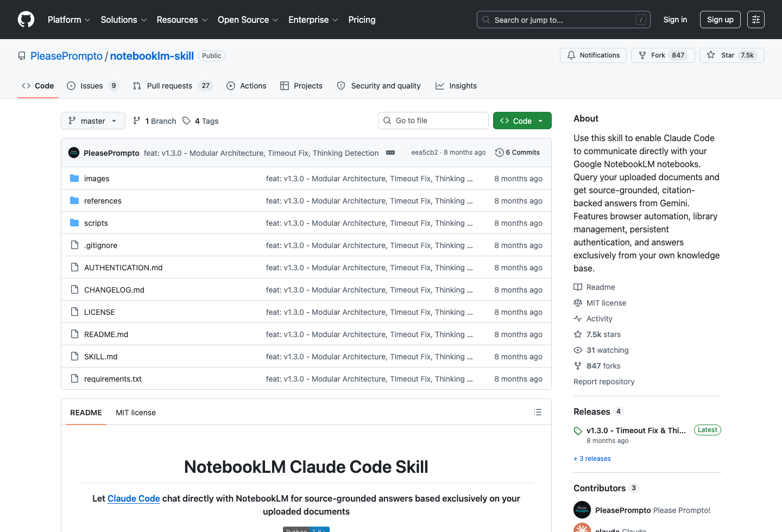Go to the Pricing page
The image size is (782, 532).
pyautogui.click(x=362, y=20)
